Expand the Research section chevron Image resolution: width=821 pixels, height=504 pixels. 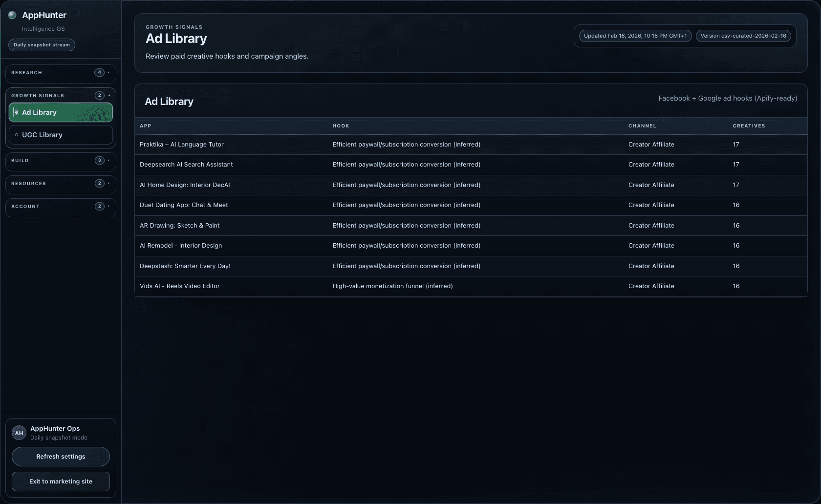click(108, 73)
